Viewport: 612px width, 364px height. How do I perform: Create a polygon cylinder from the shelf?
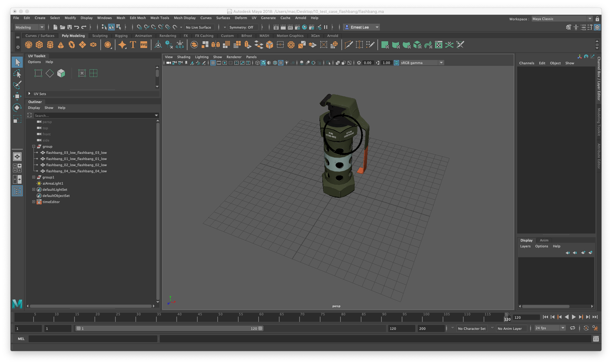click(x=50, y=45)
